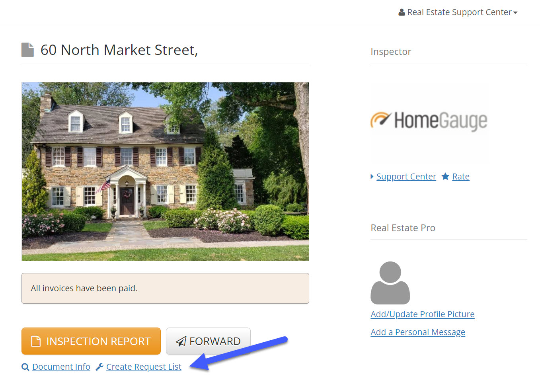540x392 pixels.
Task: Click the gray profile avatar placeholder
Action: click(x=390, y=283)
